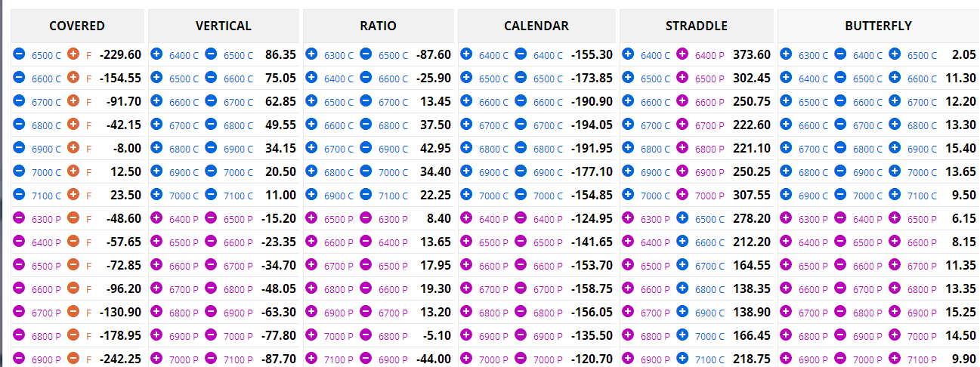Open the RATIO strategy header
This screenshot has width=980, height=367.
tap(379, 26)
